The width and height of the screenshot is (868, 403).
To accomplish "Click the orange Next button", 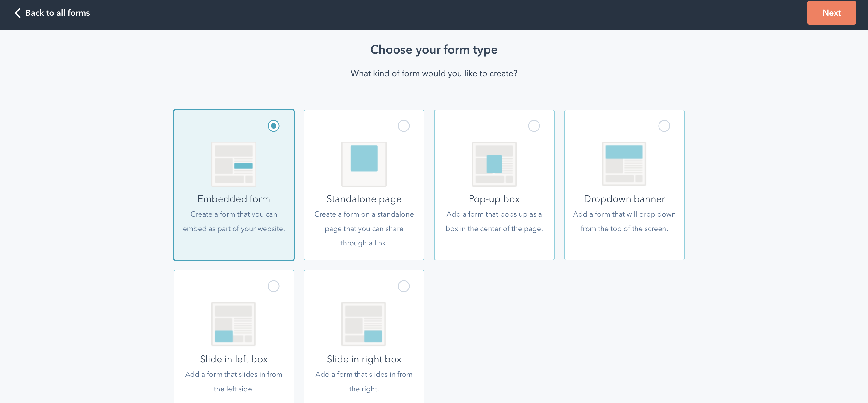I will coord(831,13).
